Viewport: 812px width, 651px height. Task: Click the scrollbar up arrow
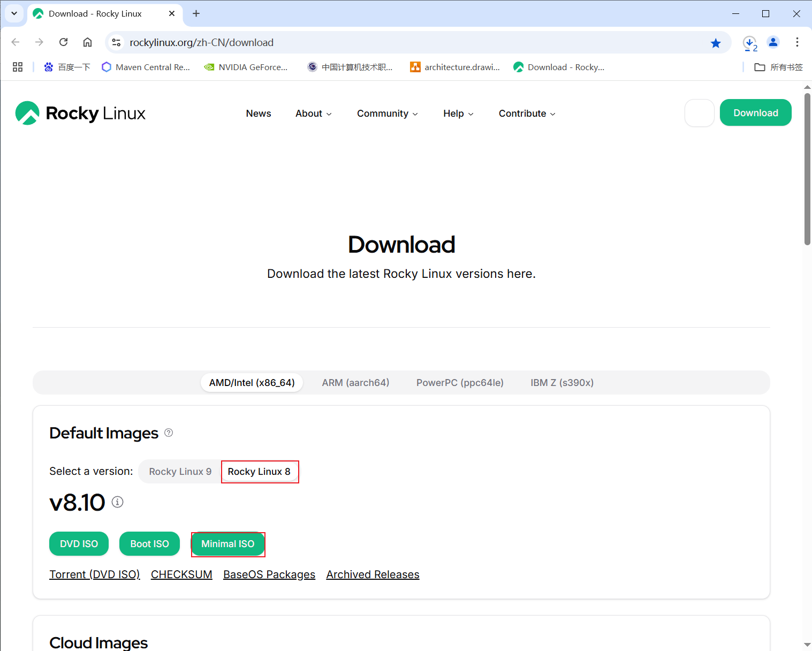pyautogui.click(x=807, y=86)
